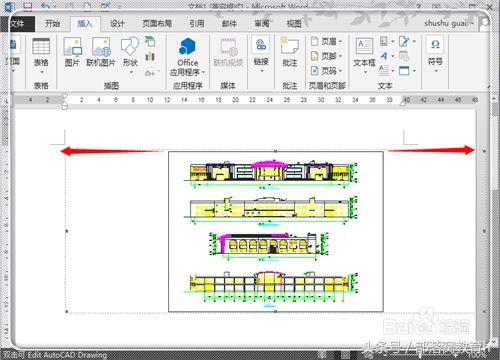Click the Drop Cap icon
The width and height of the screenshot is (500, 360).
pos(384,70)
